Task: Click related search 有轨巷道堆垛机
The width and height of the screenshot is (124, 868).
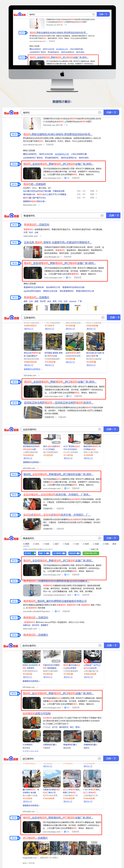Action: [66, 291]
